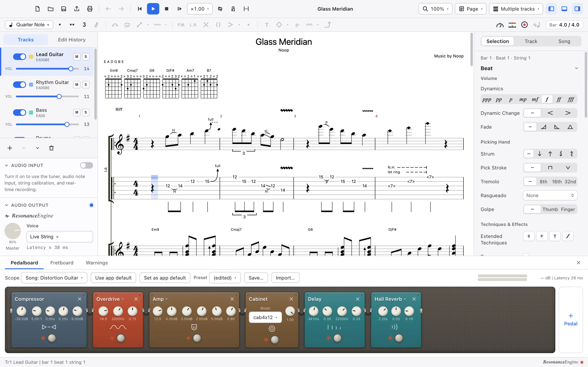Toggle the loop playback icon
This screenshot has height=367, width=588.
[x=220, y=9]
